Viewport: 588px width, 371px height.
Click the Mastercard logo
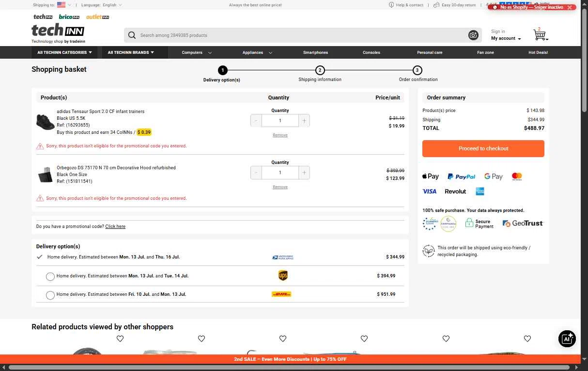coord(517,177)
